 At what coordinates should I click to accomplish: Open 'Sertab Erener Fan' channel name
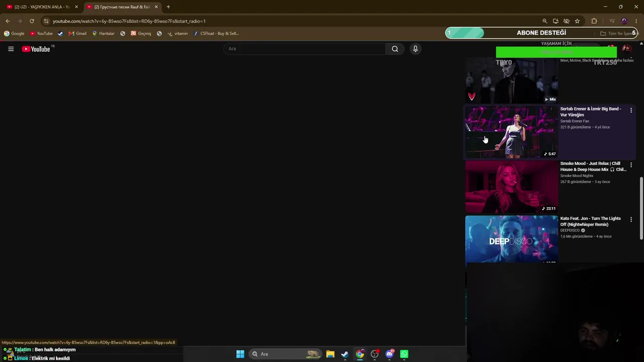pyautogui.click(x=575, y=121)
